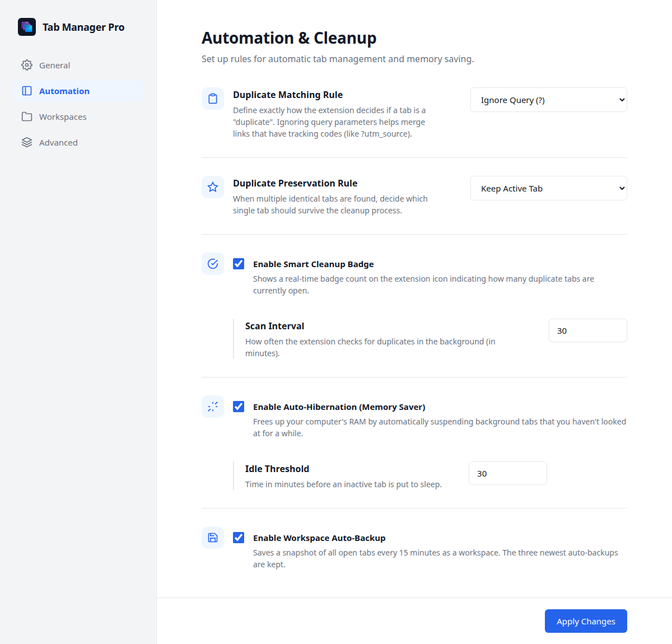Click the save disk icon beside Workspace Auto-Backup
The image size is (672, 644).
click(x=213, y=538)
